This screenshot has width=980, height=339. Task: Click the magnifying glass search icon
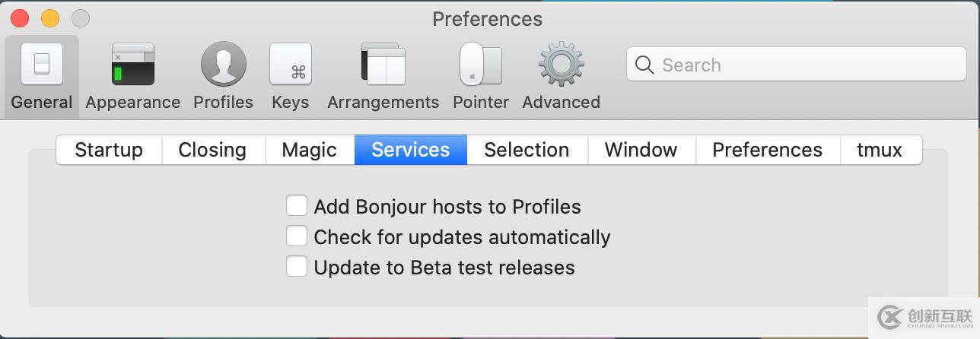pos(644,65)
